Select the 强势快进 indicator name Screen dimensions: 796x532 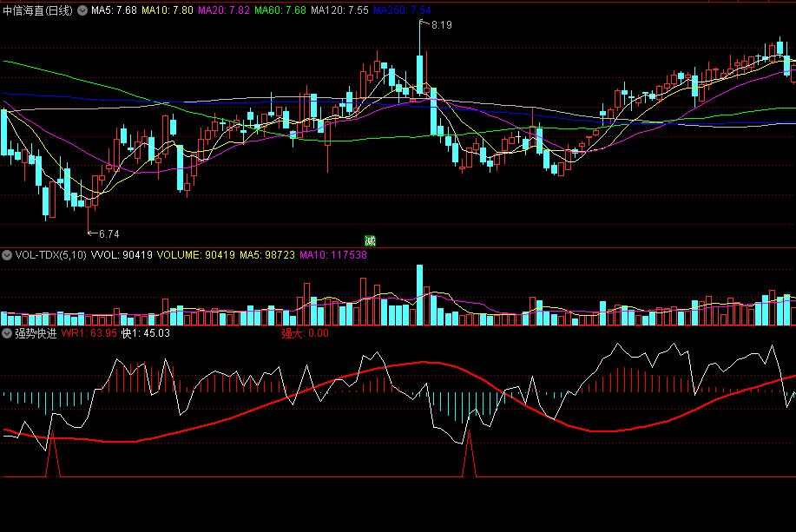(x=36, y=333)
